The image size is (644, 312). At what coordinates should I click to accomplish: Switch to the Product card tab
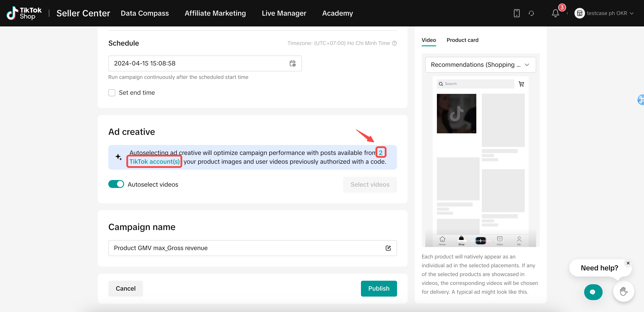(462, 40)
